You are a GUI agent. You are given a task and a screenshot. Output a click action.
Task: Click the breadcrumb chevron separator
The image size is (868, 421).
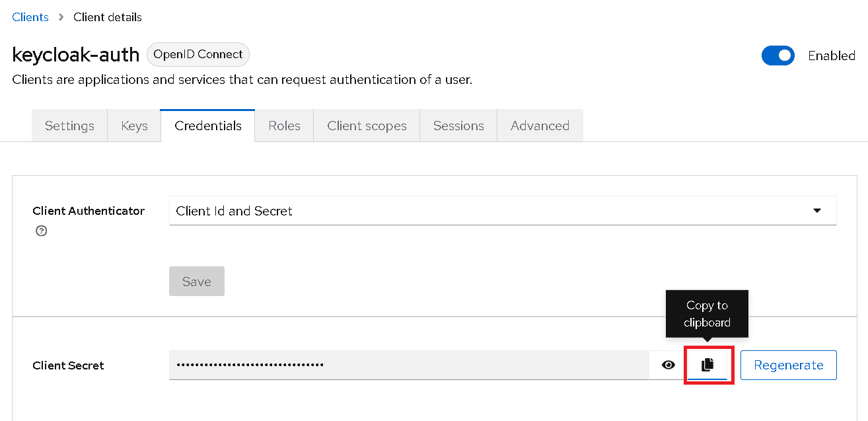tap(61, 17)
